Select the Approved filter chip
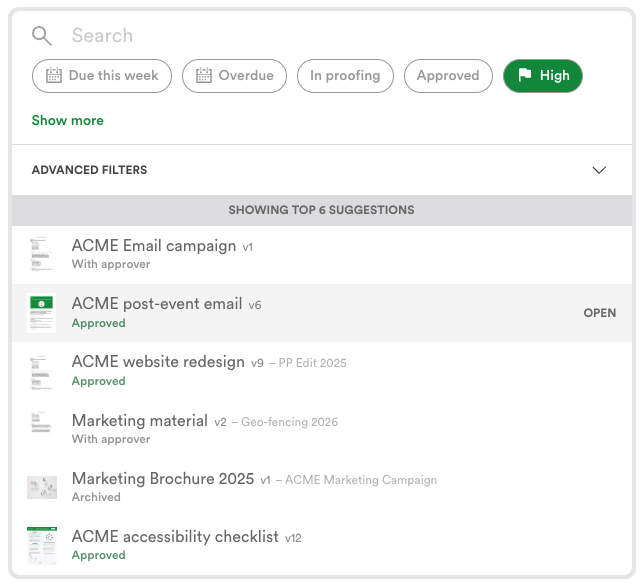Image resolution: width=642 pixels, height=585 pixels. coord(448,76)
